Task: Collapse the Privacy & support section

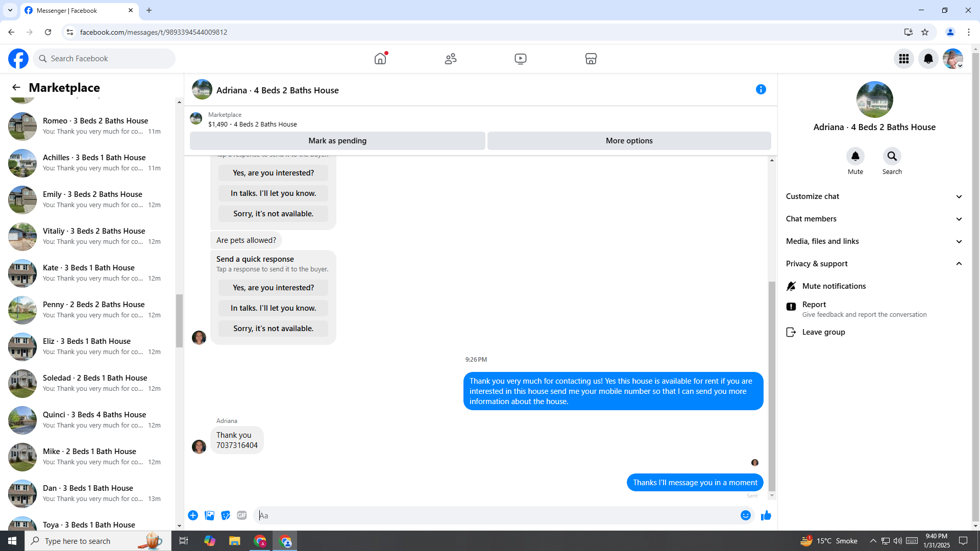Action: (x=874, y=264)
